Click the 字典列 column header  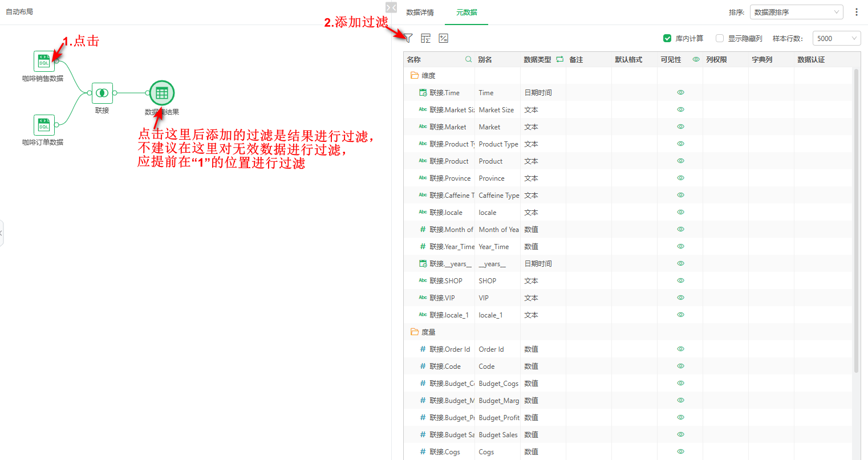(x=762, y=59)
